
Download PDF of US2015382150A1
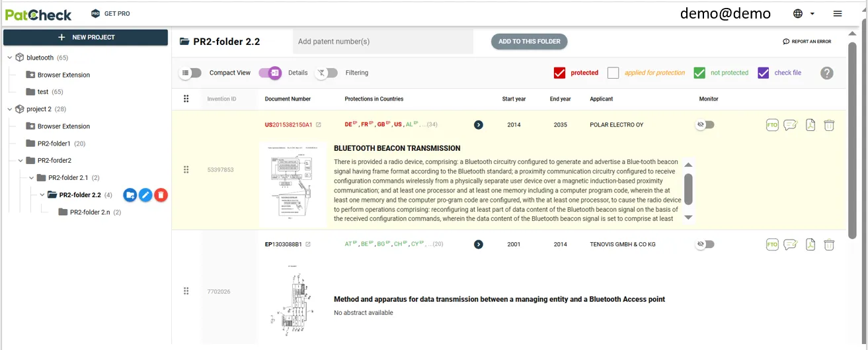pyautogui.click(x=810, y=125)
